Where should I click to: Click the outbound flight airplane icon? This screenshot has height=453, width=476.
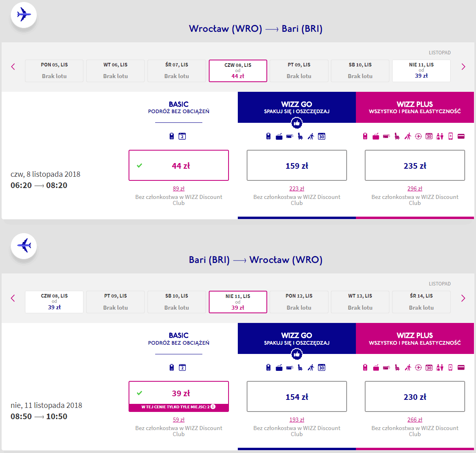click(x=24, y=15)
